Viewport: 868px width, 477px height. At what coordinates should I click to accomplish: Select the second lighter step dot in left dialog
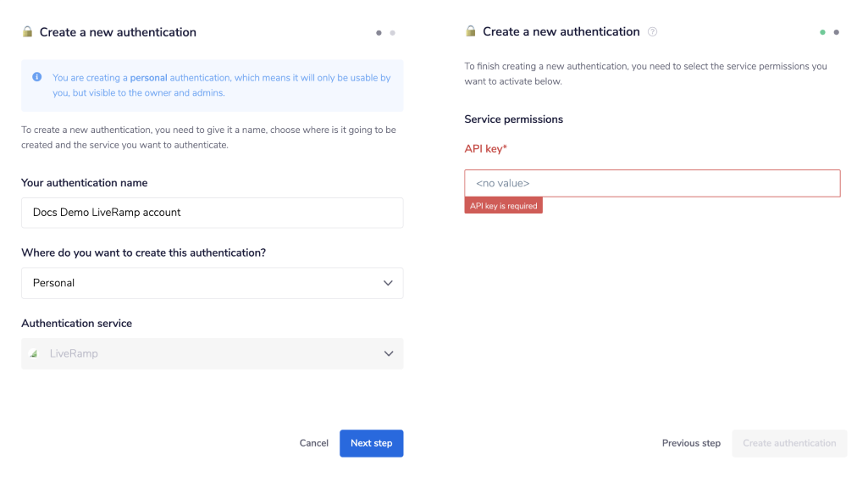(392, 33)
